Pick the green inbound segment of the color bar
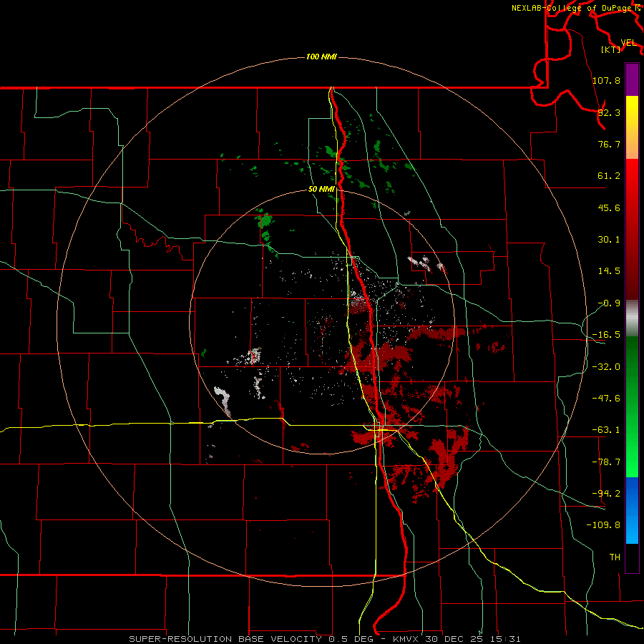Viewport: 644px width, 644px height. (x=632, y=406)
